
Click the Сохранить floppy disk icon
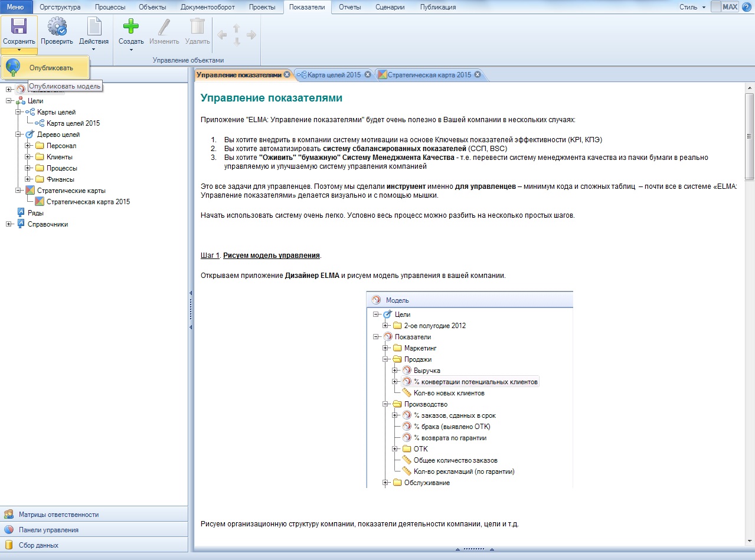click(x=19, y=27)
